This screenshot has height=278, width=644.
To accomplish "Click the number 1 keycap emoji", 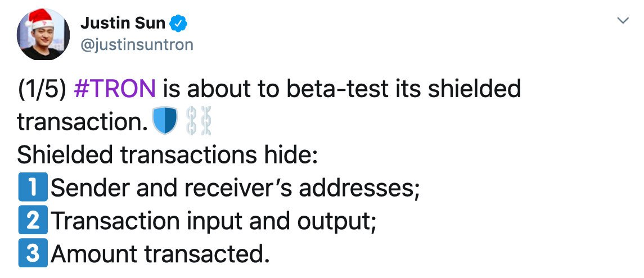I will [x=30, y=188].
